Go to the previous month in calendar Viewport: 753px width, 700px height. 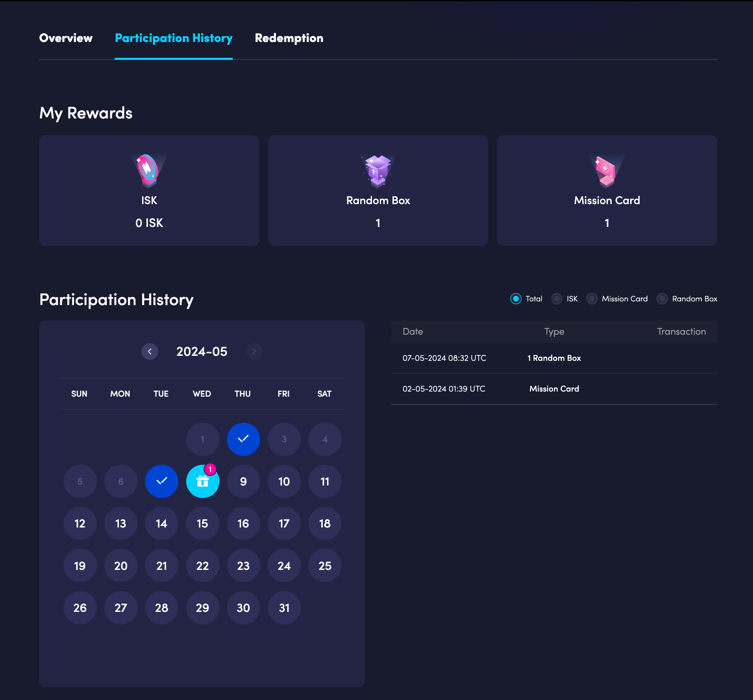[x=150, y=351]
